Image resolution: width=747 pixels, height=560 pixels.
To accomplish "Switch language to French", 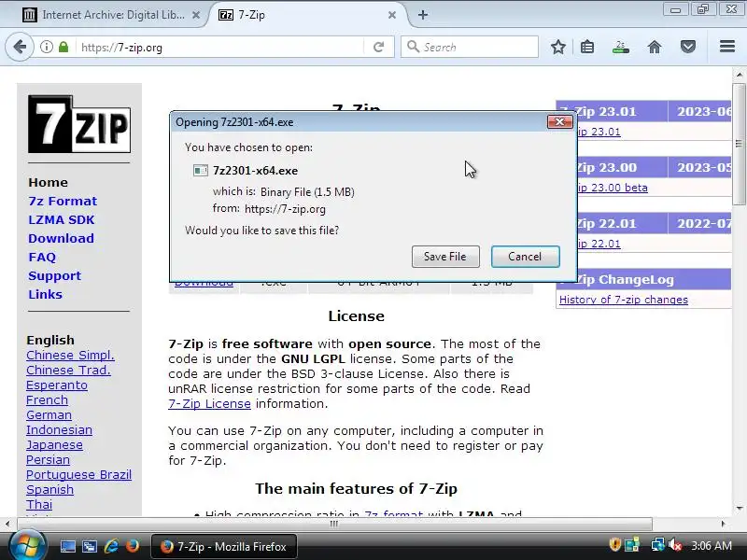I will 48,400.
